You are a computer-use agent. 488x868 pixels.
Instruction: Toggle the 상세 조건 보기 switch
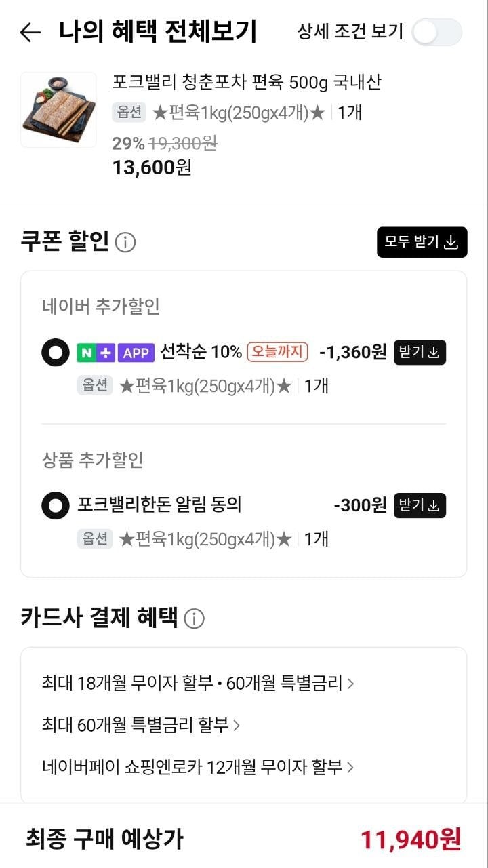(x=436, y=32)
